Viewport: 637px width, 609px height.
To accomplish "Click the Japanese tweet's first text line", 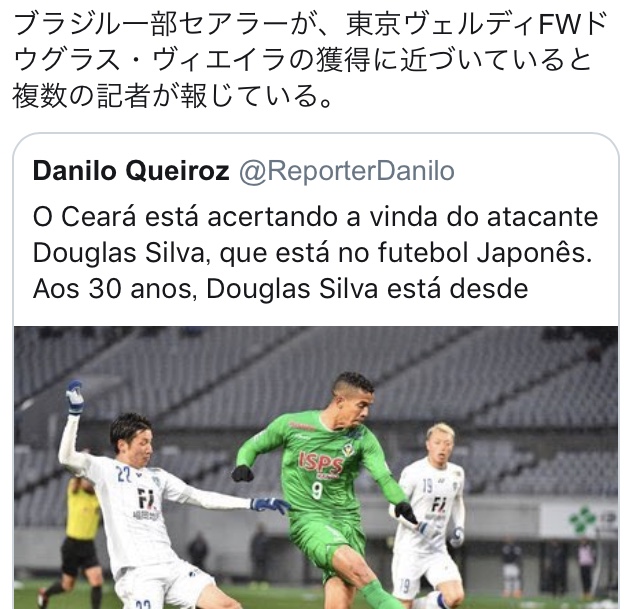I will (x=310, y=25).
